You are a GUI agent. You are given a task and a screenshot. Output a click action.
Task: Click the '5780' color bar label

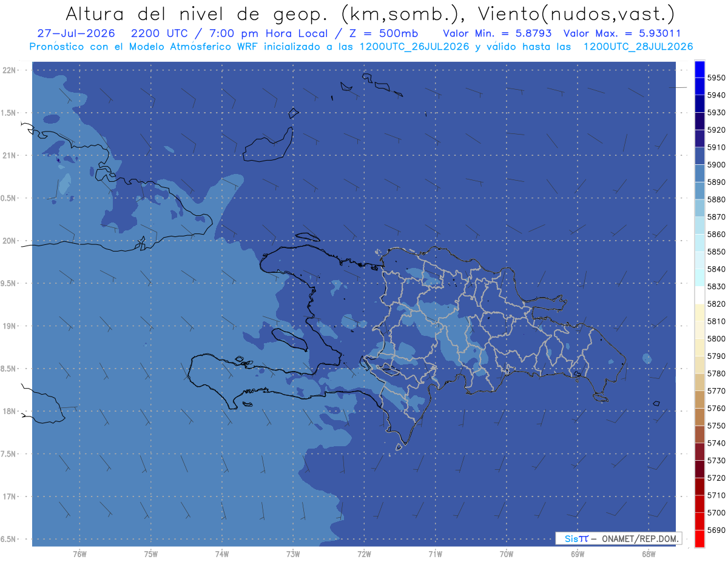click(x=716, y=373)
